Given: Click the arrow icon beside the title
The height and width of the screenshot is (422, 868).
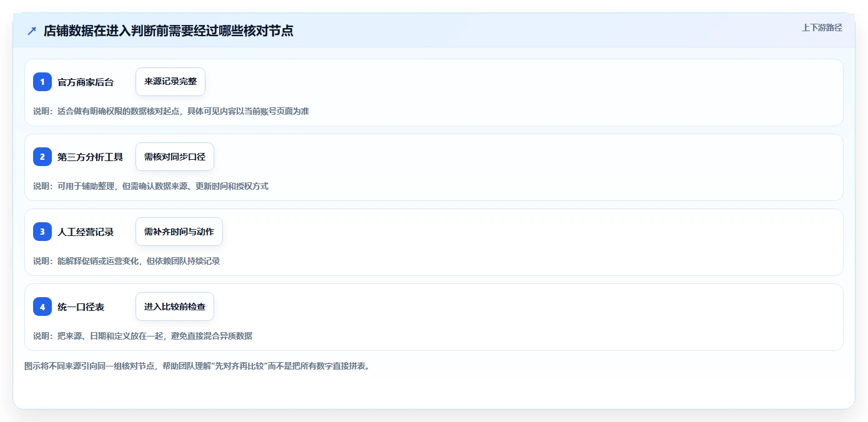Looking at the screenshot, I should tap(32, 31).
